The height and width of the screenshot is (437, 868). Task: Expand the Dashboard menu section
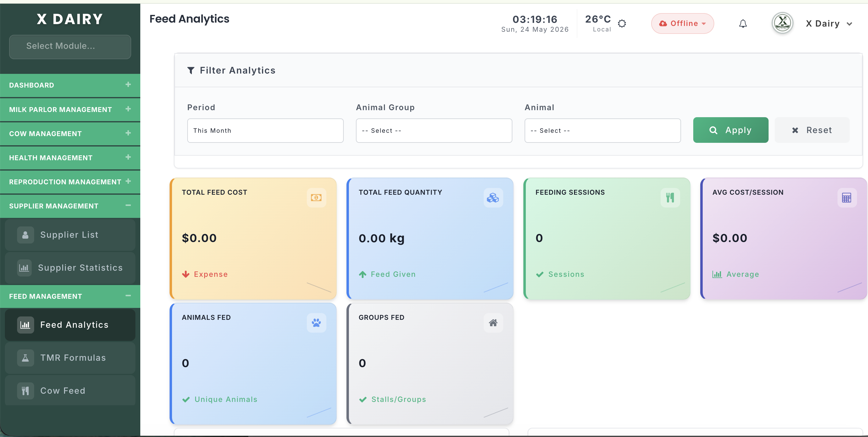[x=70, y=85]
